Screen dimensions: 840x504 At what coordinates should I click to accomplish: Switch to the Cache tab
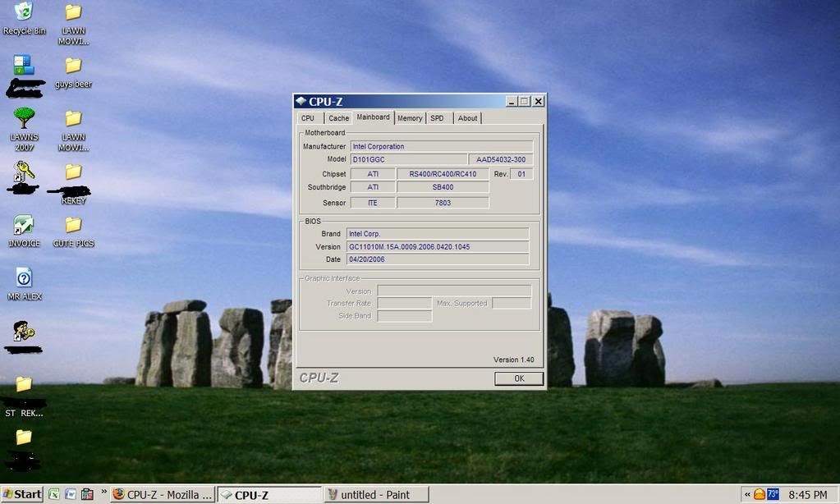coord(338,118)
